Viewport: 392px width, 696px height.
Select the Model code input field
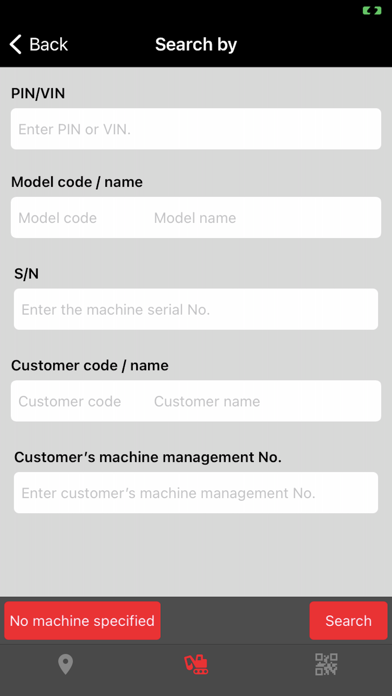(x=80, y=218)
